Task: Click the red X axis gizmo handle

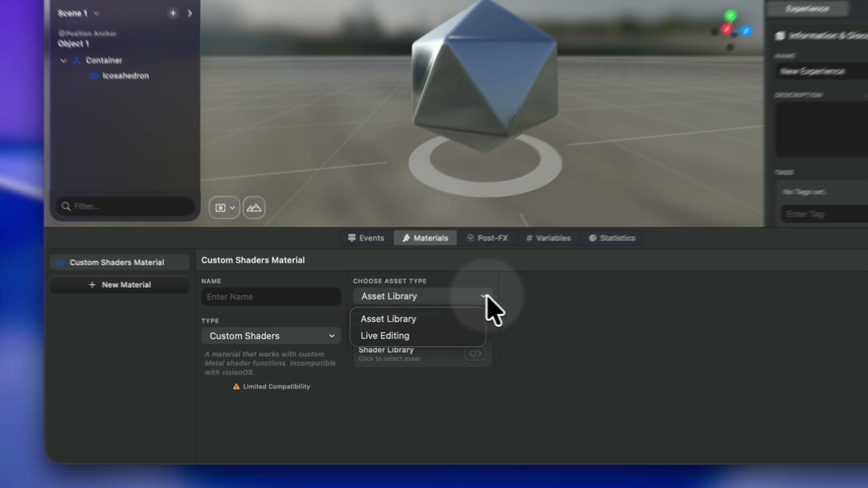Action: 727,30
